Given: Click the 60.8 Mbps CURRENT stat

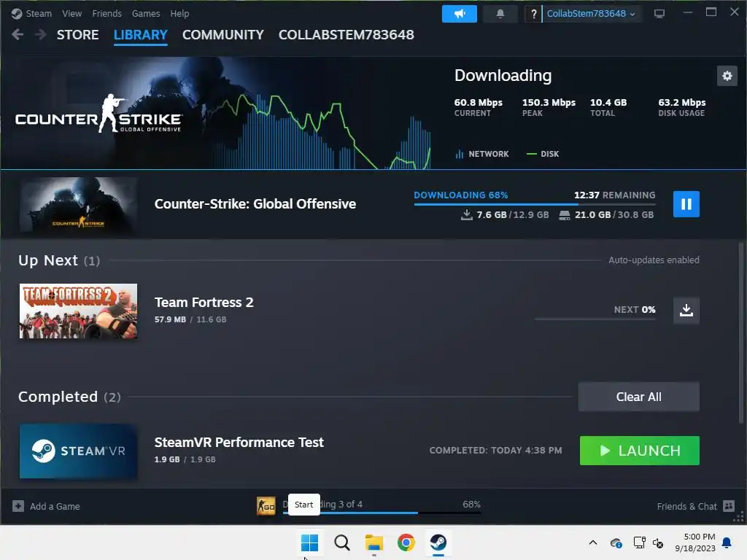Looking at the screenshot, I should click(479, 107).
